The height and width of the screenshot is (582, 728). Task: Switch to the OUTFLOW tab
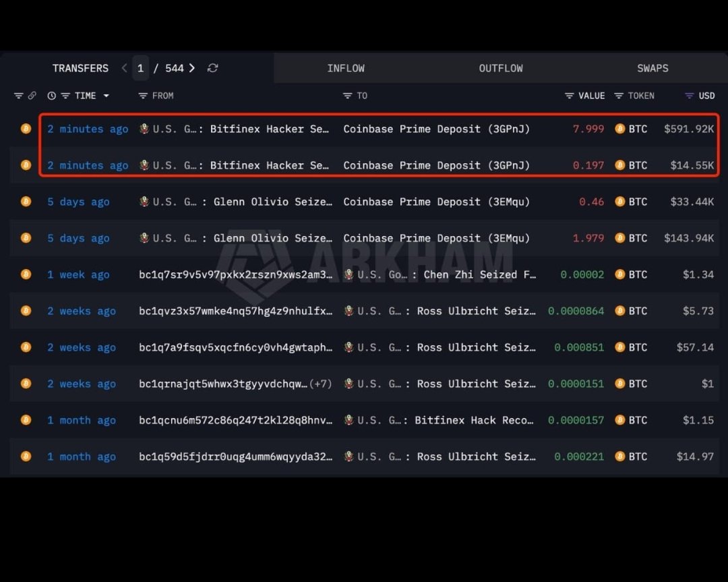coord(501,68)
